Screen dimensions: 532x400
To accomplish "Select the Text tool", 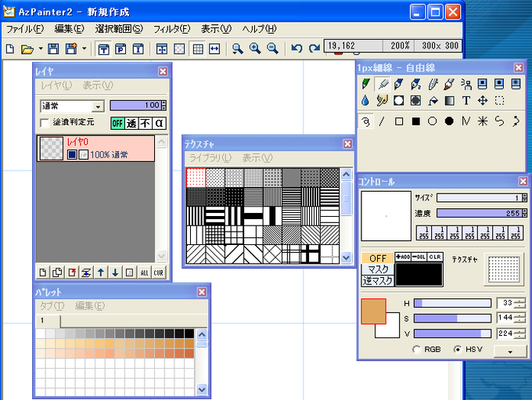I will click(x=465, y=100).
